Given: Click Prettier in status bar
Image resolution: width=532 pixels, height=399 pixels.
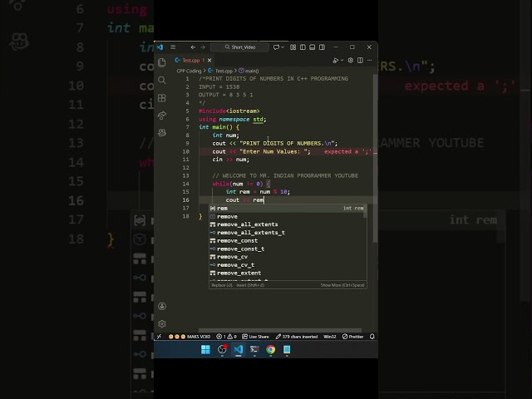Looking at the screenshot, I should click(352, 337).
